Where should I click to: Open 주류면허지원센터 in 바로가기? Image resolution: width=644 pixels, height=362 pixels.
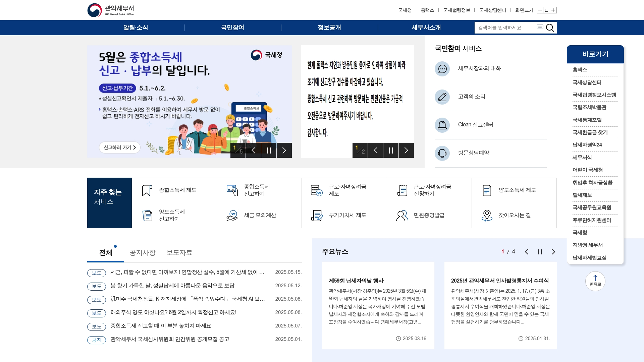coord(592,220)
